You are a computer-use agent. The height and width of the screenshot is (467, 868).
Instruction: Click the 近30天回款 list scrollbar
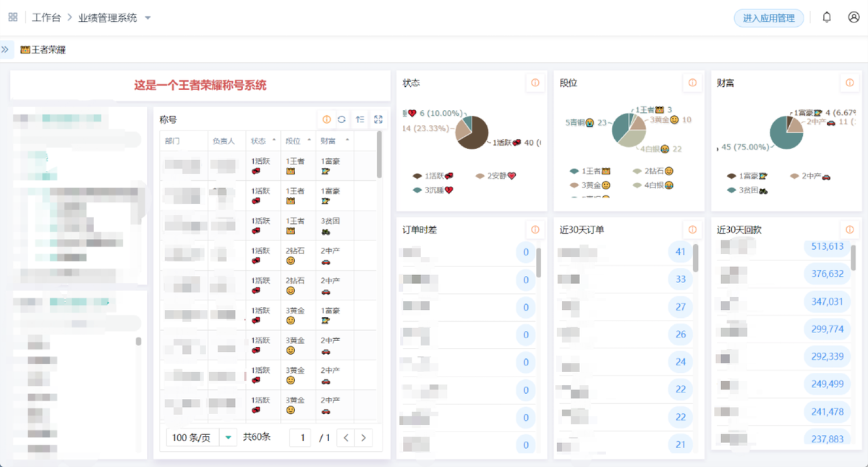pyautogui.click(x=854, y=258)
